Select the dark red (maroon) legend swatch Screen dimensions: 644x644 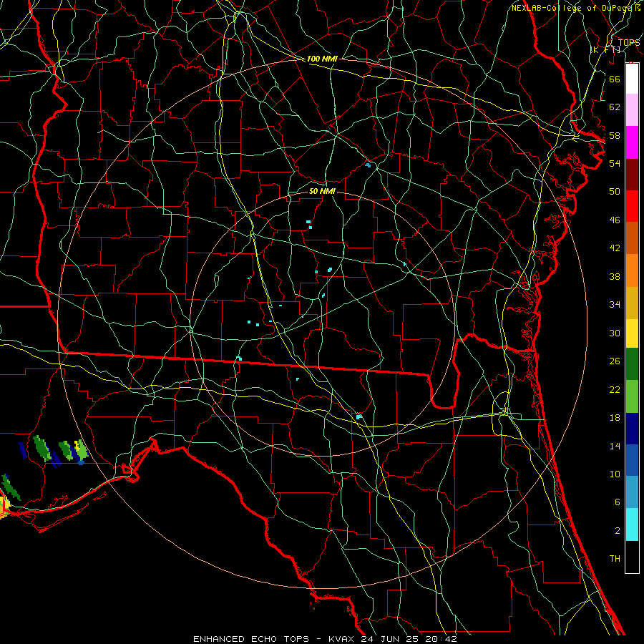coord(632,174)
